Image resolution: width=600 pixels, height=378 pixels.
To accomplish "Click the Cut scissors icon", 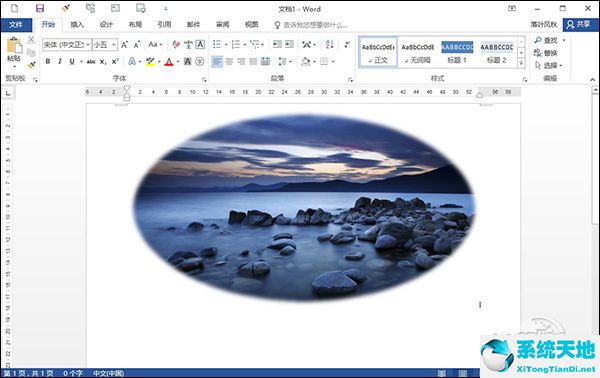I will (x=31, y=40).
